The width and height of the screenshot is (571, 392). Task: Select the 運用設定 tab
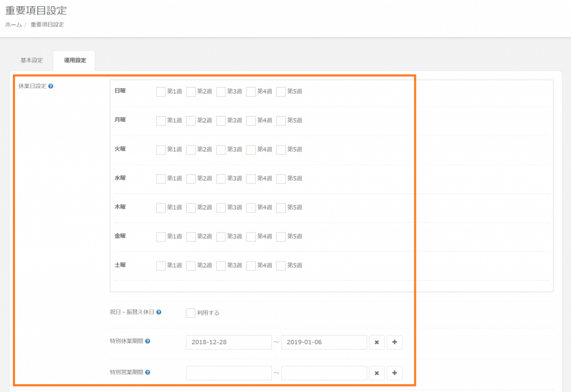click(75, 60)
